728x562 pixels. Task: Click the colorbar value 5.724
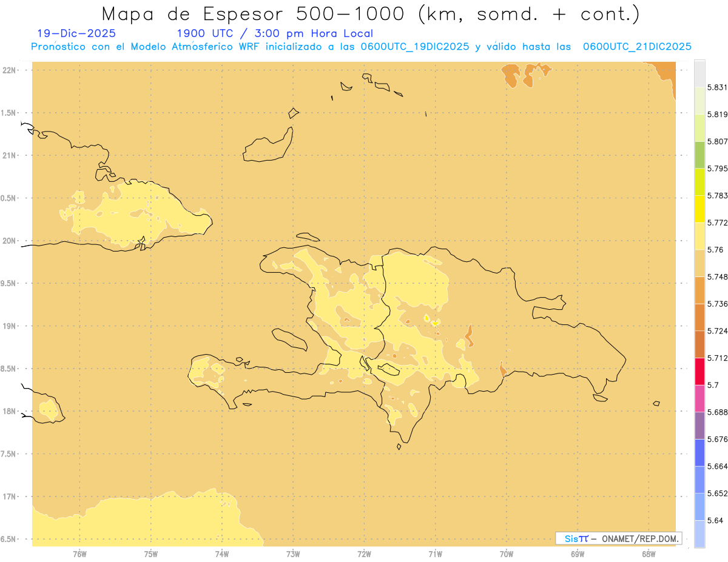717,331
